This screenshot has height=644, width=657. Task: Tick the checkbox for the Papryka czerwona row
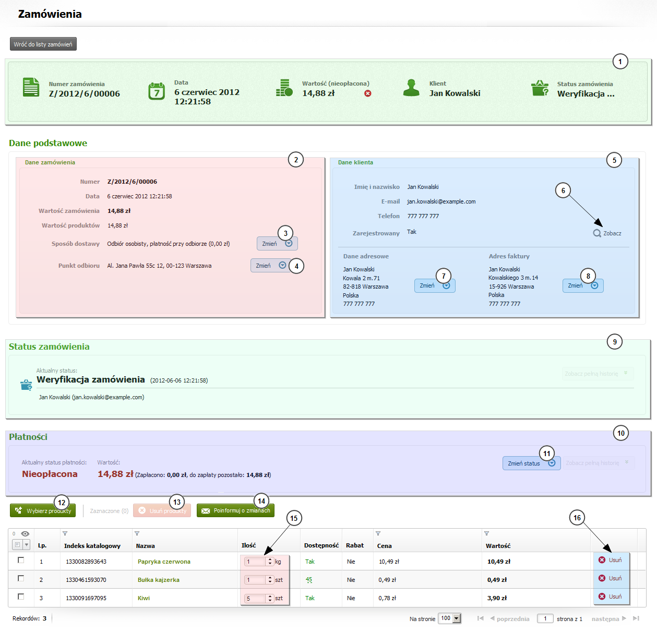point(21,560)
